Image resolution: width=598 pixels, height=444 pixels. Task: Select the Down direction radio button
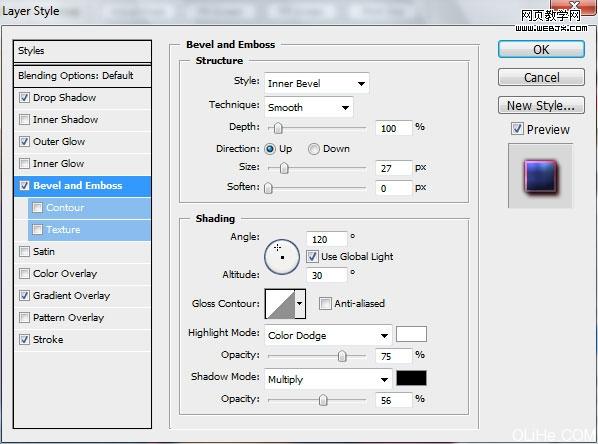pyautogui.click(x=313, y=149)
